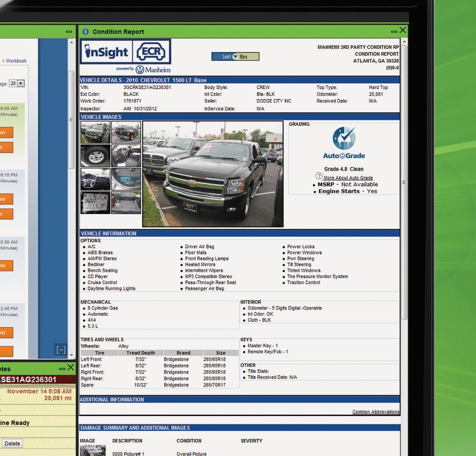Minimize the Notes panel
The width and height of the screenshot is (476, 456).
62,369
